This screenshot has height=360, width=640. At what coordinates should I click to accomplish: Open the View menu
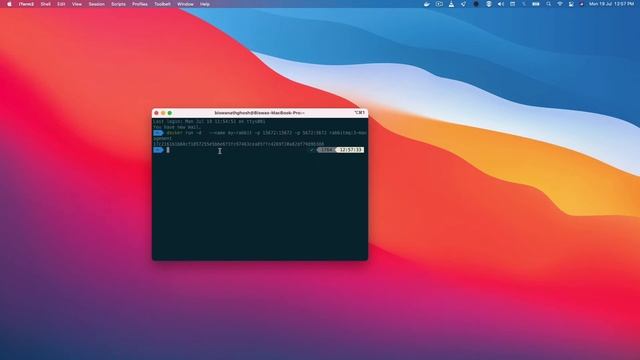(x=77, y=4)
